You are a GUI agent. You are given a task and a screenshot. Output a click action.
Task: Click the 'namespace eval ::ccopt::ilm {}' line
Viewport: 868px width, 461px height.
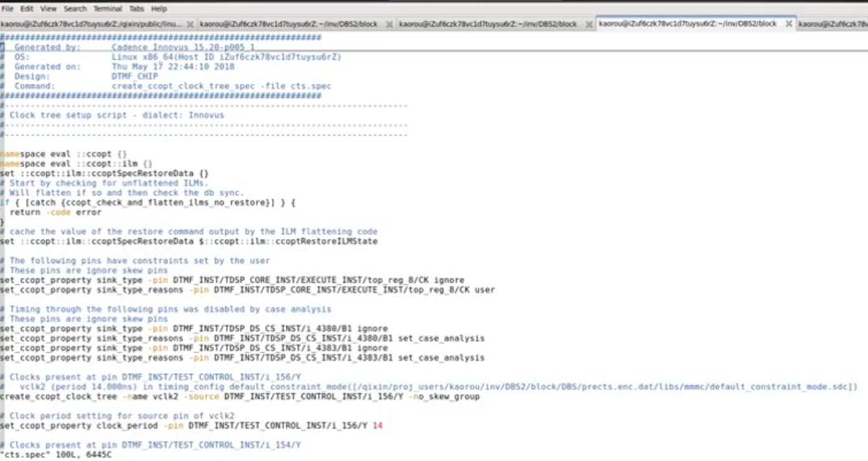[x=77, y=164]
